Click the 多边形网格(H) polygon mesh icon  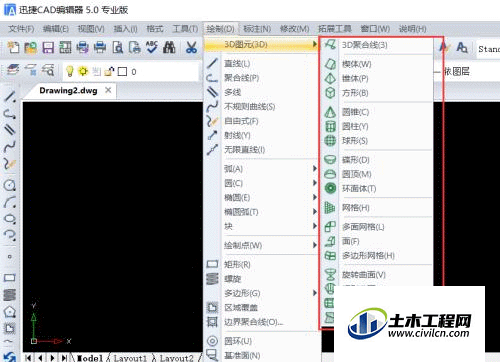tap(330, 256)
